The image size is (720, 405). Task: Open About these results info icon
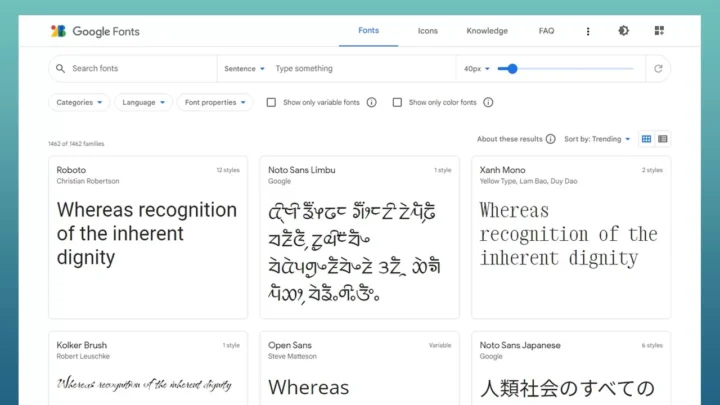pyautogui.click(x=551, y=139)
